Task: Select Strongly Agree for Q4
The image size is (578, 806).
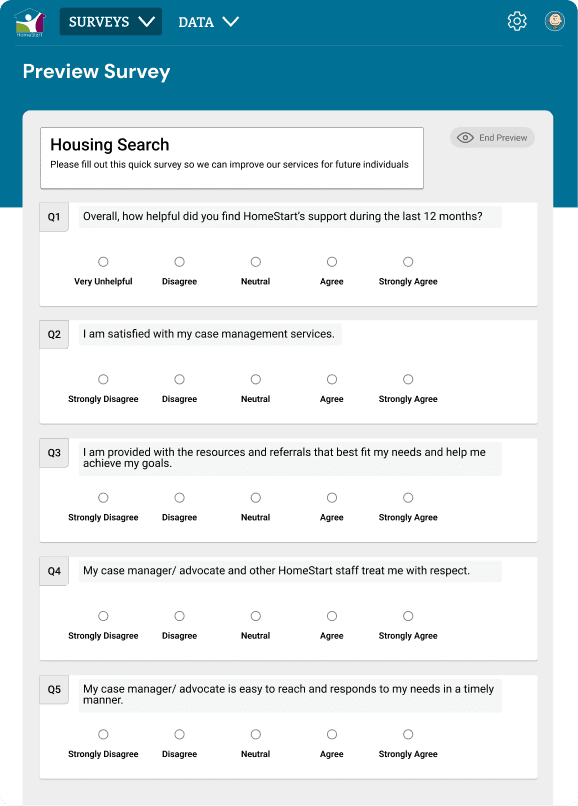Action: click(x=408, y=616)
